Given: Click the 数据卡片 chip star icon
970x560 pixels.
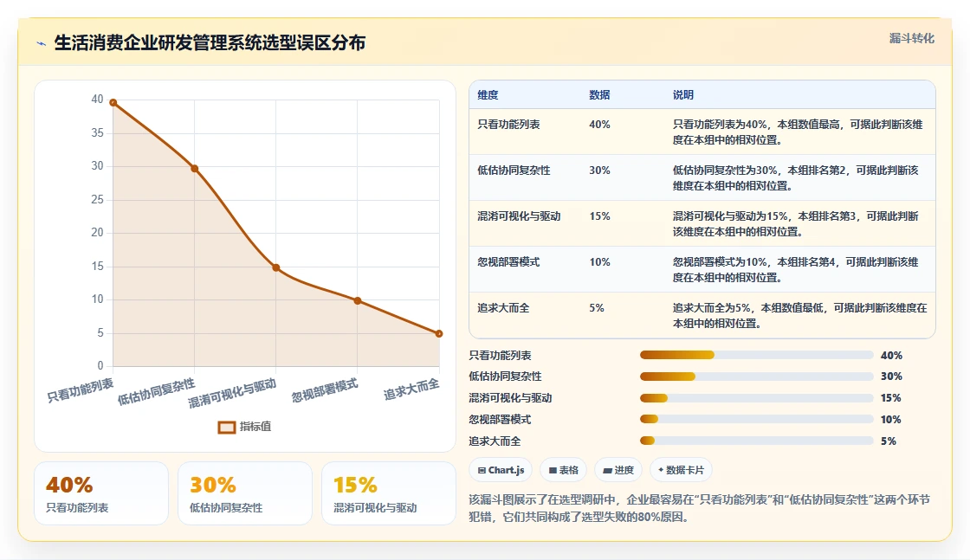Looking at the screenshot, I should 661,470.
